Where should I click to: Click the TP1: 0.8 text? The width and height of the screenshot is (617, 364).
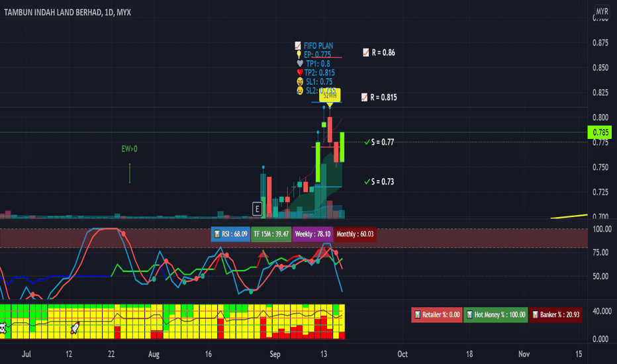(x=318, y=64)
